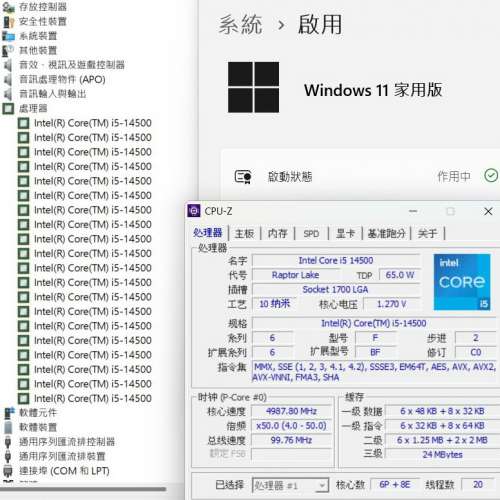Screen dimensions: 500x500
Task: Click the 核心电压 value 1.270 V
Action: coord(392,304)
